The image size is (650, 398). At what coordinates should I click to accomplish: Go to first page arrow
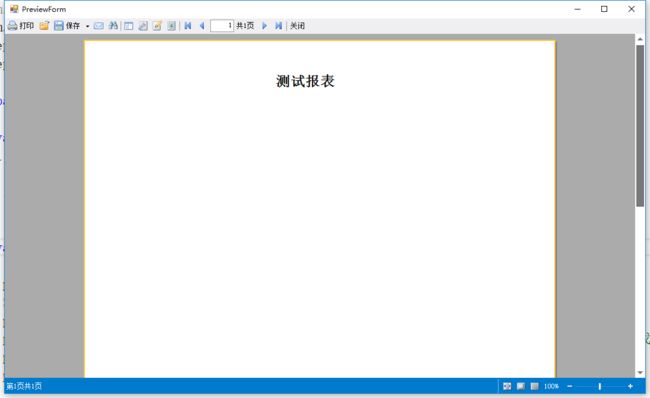188,26
